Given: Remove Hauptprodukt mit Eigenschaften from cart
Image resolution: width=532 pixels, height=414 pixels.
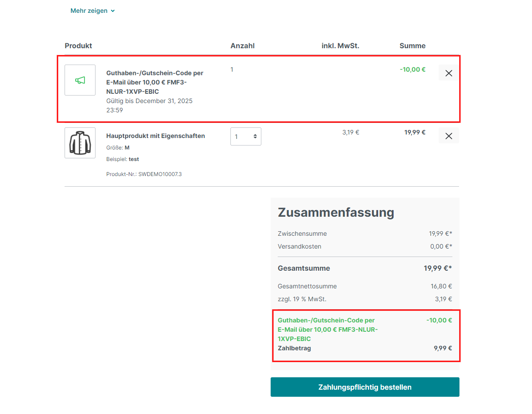Looking at the screenshot, I should click(x=448, y=136).
